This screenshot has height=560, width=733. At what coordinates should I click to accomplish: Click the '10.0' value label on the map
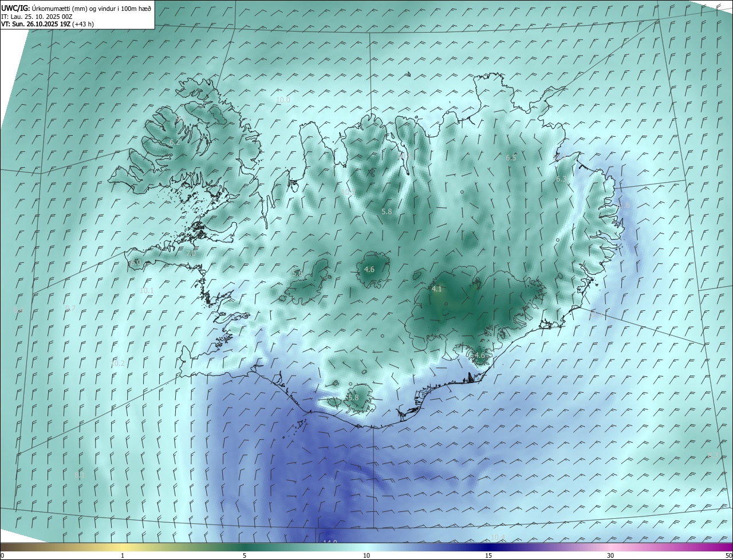283,100
